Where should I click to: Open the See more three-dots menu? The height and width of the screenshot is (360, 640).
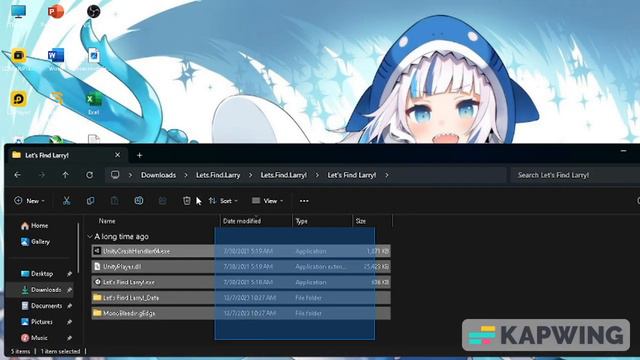[304, 201]
